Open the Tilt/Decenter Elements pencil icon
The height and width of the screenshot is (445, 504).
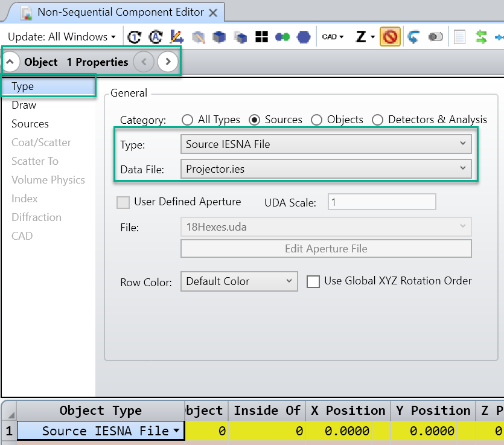pos(177,37)
